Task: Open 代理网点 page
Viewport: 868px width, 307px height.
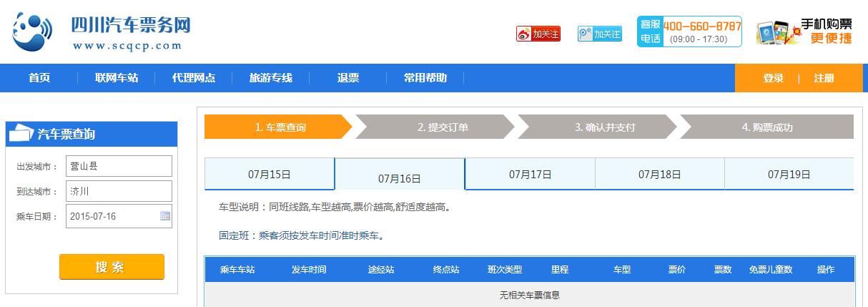Action: 194,78
